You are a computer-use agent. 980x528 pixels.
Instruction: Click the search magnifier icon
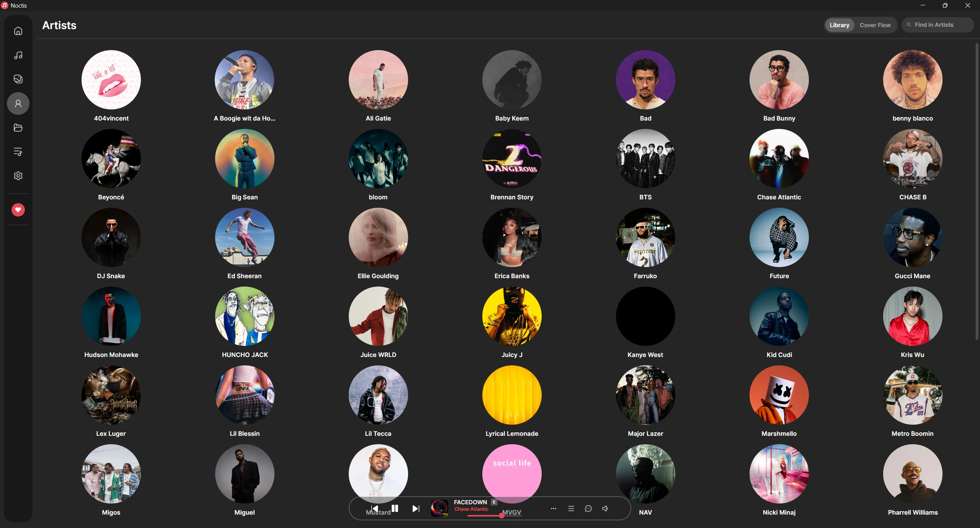pos(909,25)
